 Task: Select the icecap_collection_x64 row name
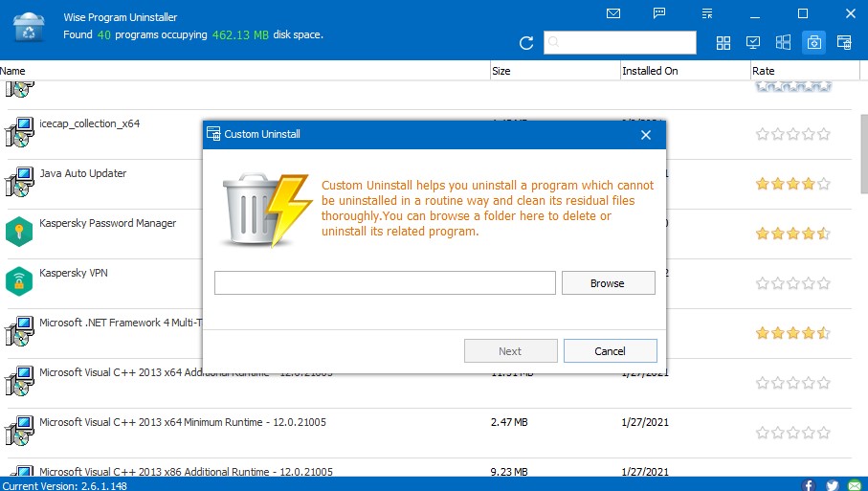coord(89,123)
